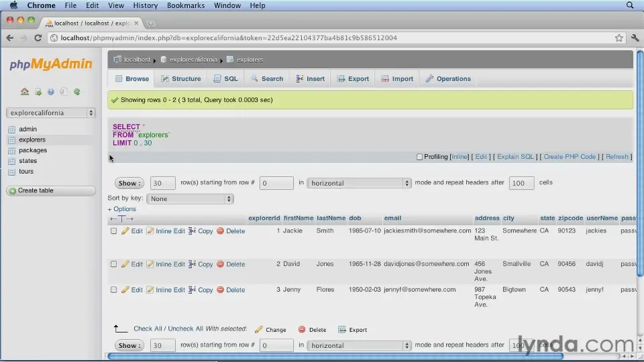The image size is (644, 362).
Task: Click the explorecalifornia breadcrumb link
Action: [x=193, y=60]
